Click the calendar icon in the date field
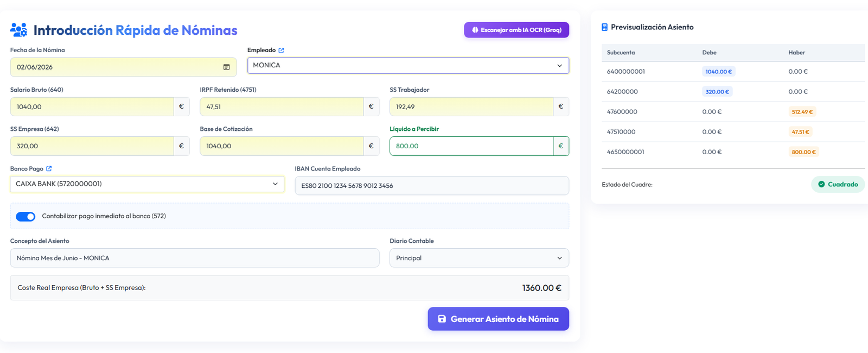This screenshot has height=353, width=868. 226,67
